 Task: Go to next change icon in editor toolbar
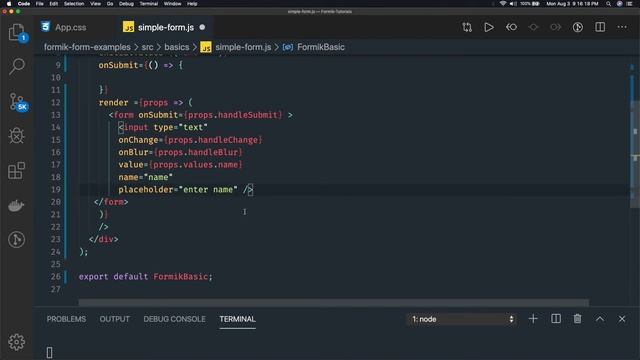coord(556,27)
